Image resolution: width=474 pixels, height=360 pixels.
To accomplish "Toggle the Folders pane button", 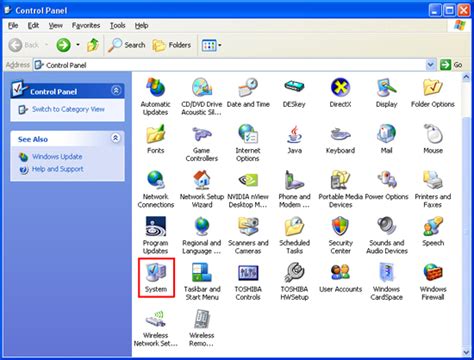I will click(172, 45).
